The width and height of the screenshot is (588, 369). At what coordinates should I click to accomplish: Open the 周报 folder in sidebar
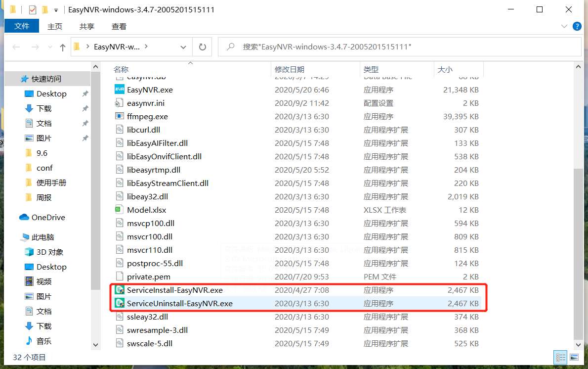(x=44, y=197)
